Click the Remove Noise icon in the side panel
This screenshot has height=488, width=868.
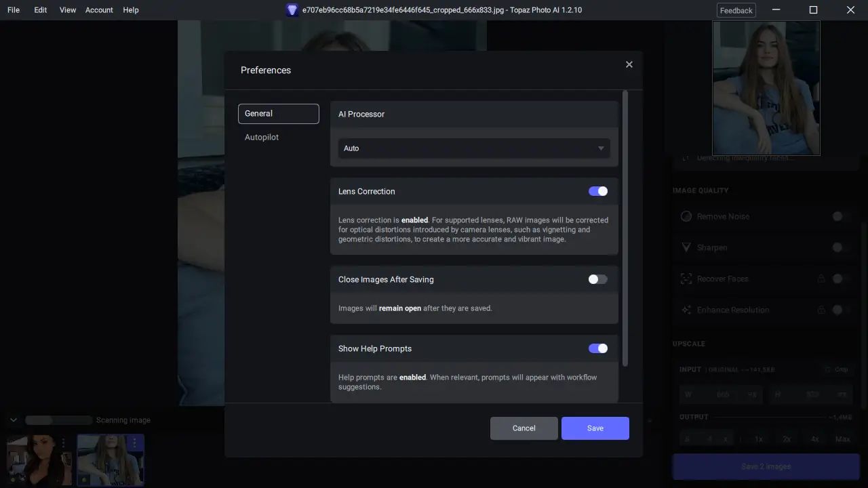[x=686, y=216]
